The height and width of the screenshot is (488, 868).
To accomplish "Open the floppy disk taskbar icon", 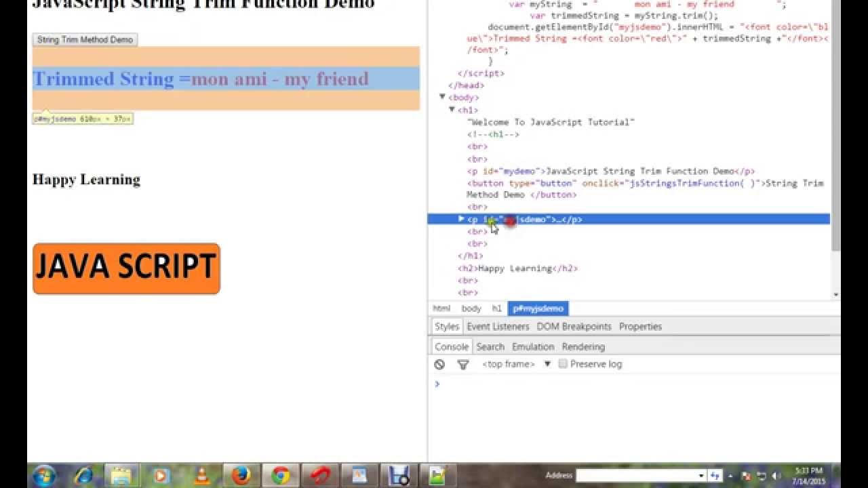I will 398,476.
